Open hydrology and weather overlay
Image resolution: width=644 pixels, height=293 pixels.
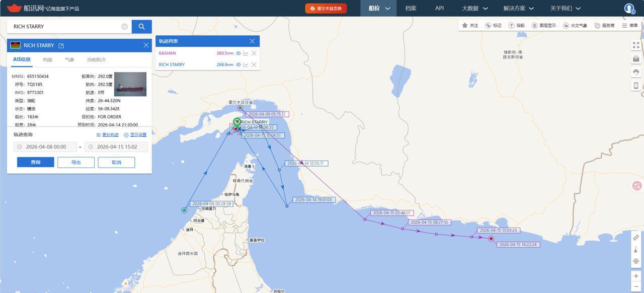tap(575, 25)
